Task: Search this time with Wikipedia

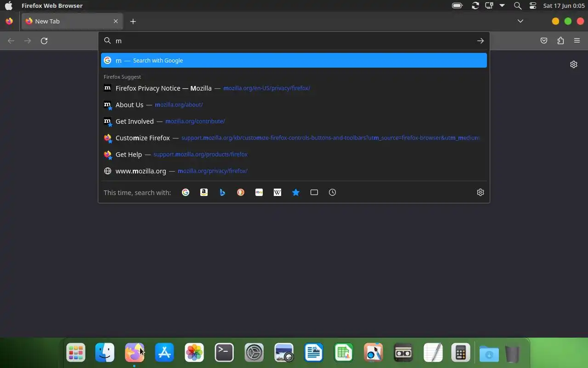Action: [x=277, y=192]
